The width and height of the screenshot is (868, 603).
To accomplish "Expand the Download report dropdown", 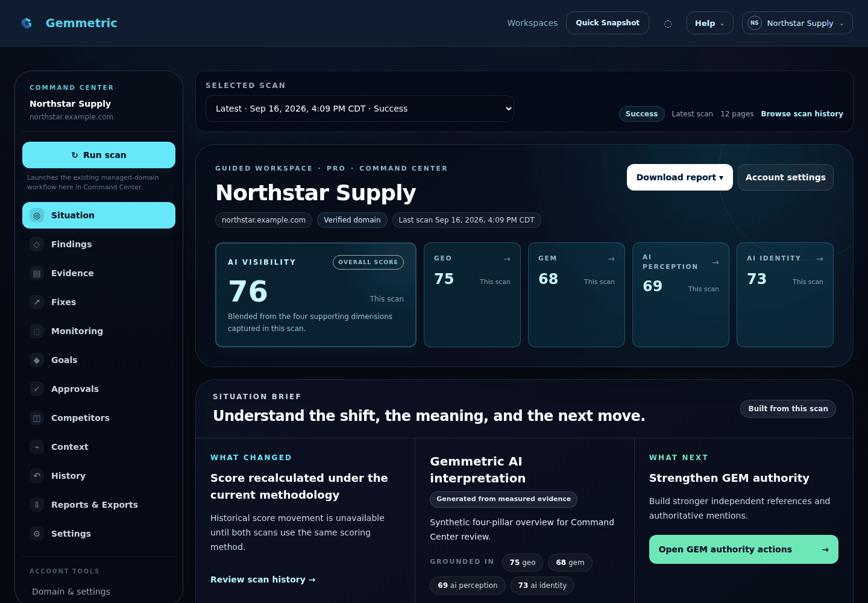I will [x=680, y=177].
